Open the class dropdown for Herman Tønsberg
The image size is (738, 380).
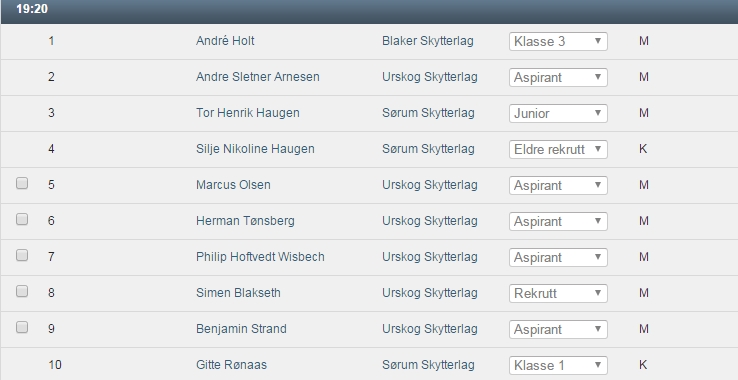tap(558, 221)
